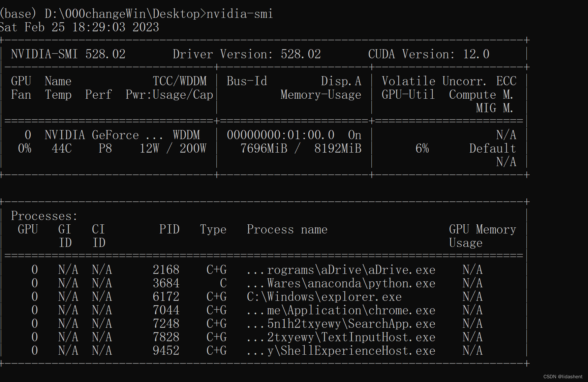
Task: Click PID '6172'
Action: tap(166, 297)
